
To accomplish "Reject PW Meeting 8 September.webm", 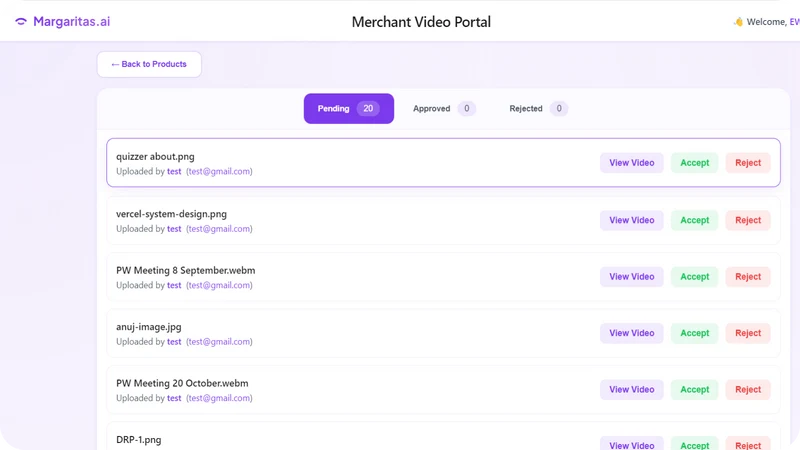I will point(748,277).
